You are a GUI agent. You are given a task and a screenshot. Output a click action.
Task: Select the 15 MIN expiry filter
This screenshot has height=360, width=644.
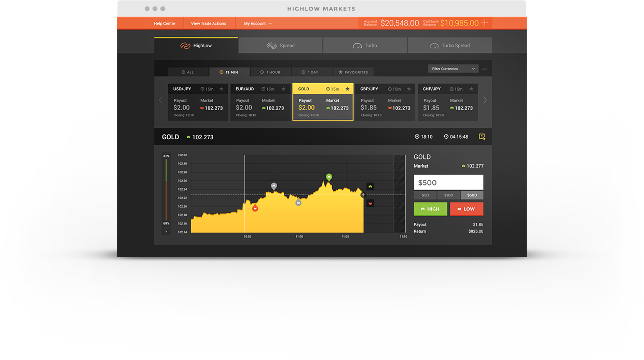(x=229, y=72)
